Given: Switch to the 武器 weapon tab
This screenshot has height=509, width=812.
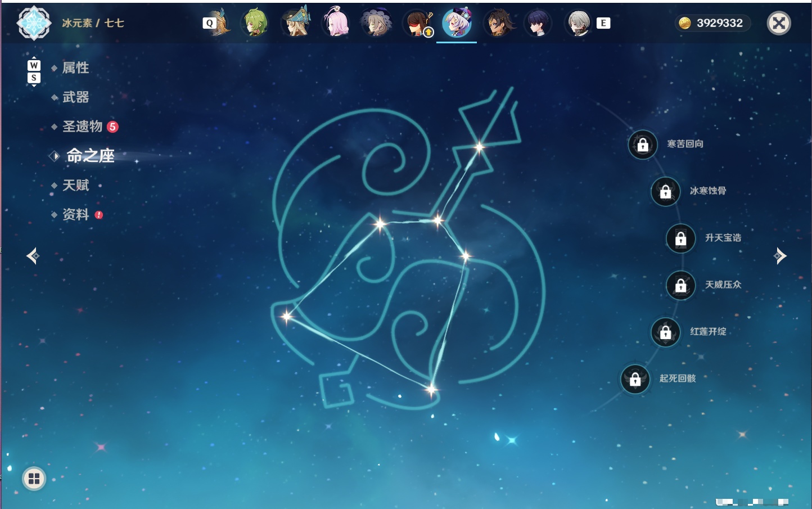Looking at the screenshot, I should pos(75,97).
